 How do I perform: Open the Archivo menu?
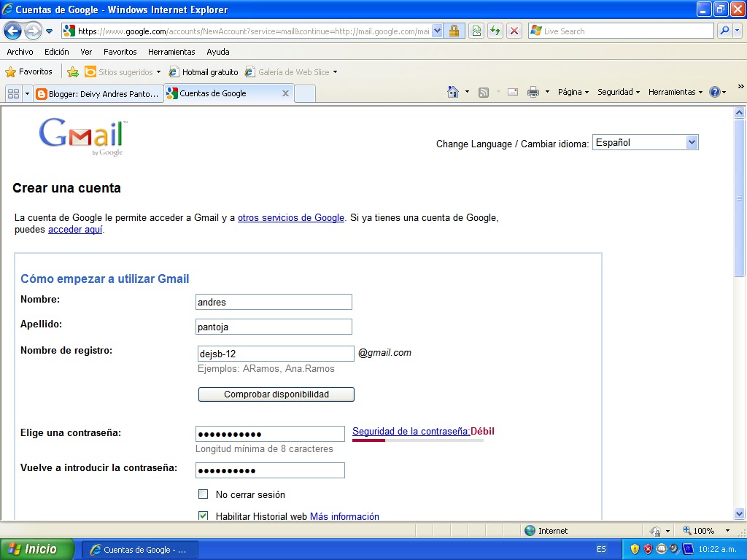coord(20,52)
